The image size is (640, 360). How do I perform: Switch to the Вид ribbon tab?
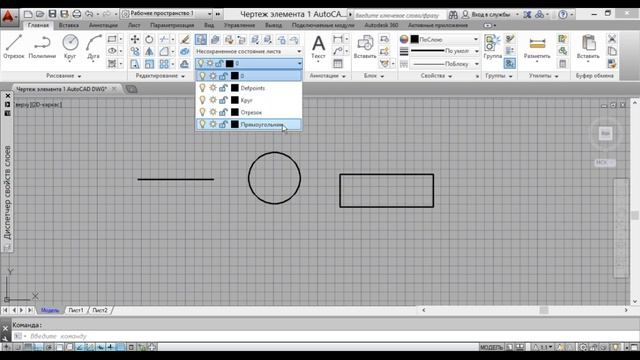coord(209,25)
